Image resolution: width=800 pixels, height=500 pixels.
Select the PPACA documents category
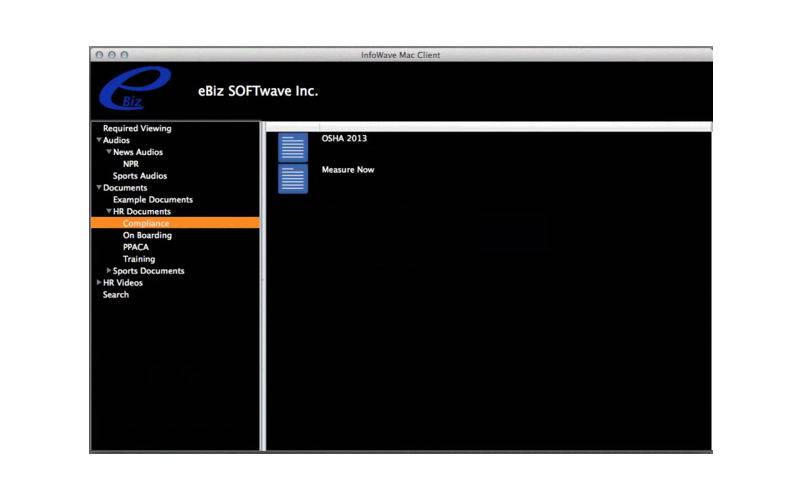(136, 247)
